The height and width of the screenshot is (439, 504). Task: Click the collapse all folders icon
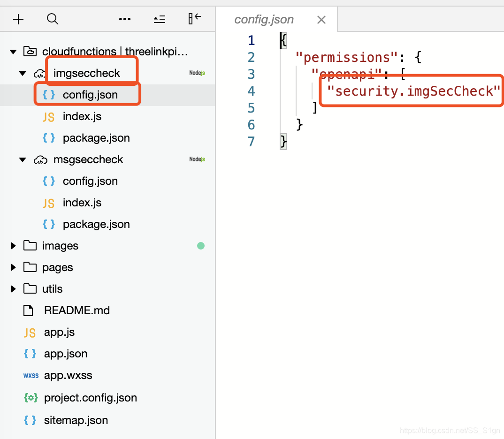[160, 19]
